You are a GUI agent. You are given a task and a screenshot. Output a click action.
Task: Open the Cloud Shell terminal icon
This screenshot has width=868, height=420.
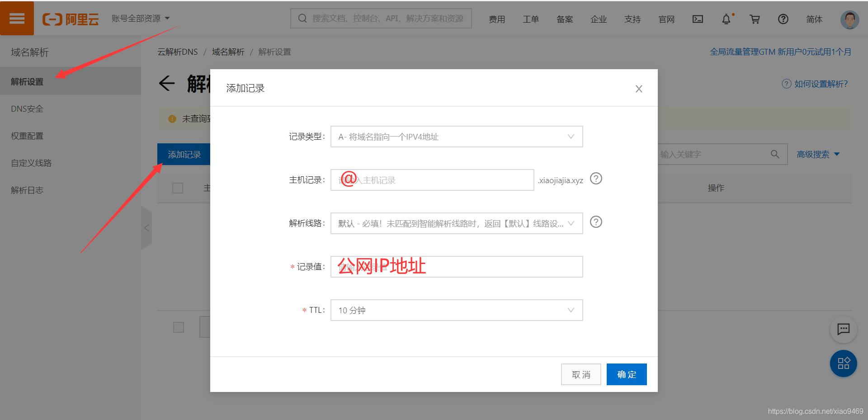click(x=698, y=19)
